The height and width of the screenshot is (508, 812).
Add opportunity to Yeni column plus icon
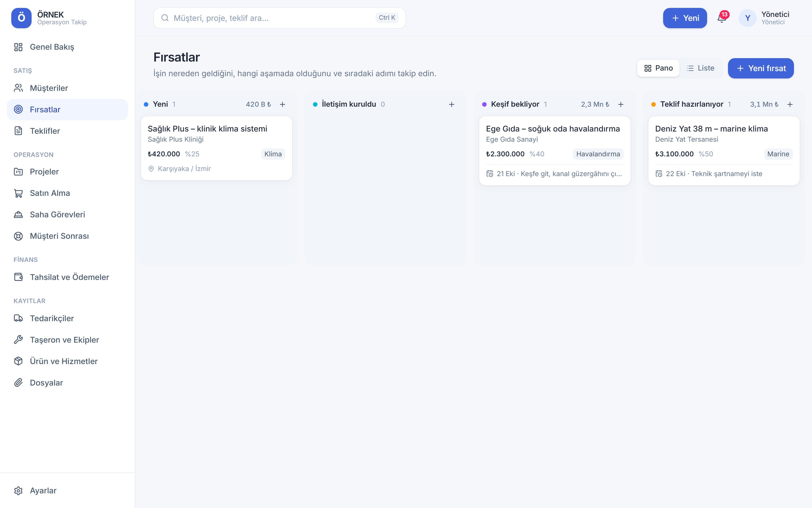tap(283, 104)
